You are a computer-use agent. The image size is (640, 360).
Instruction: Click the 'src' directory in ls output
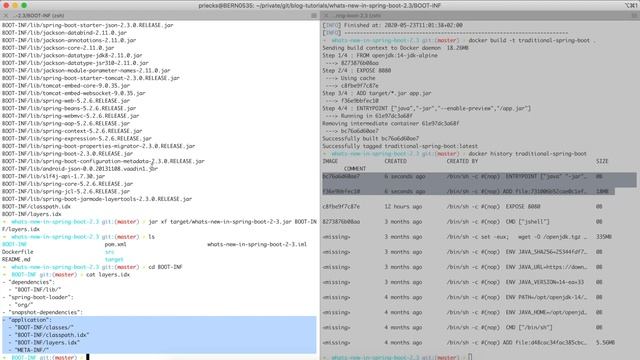click(109, 252)
